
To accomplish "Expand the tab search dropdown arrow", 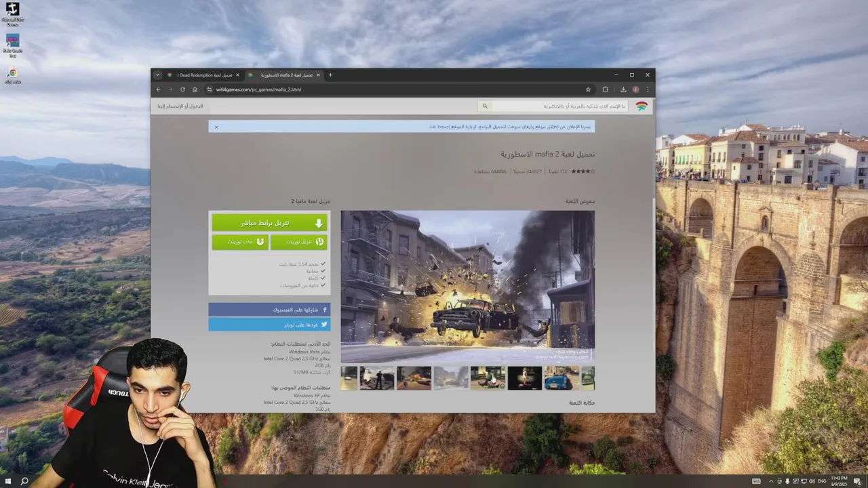I will point(157,75).
